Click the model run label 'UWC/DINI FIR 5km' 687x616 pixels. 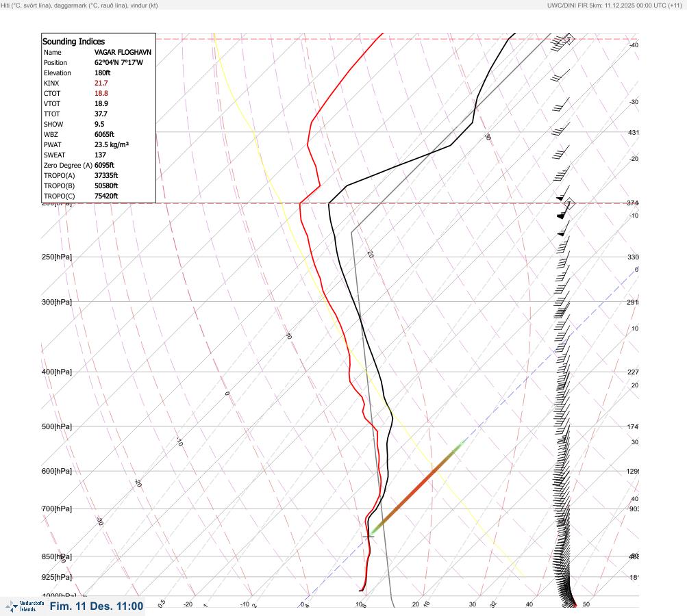click(x=574, y=5)
